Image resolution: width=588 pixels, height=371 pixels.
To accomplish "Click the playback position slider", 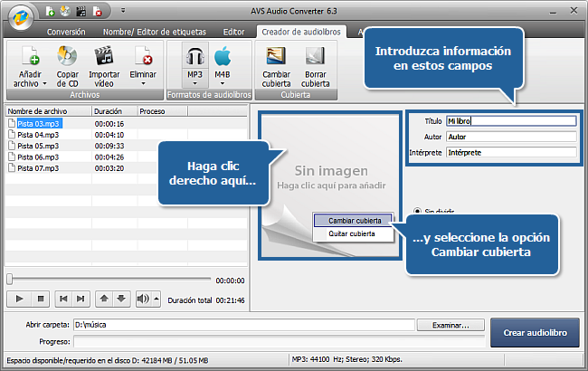I will [109, 280].
